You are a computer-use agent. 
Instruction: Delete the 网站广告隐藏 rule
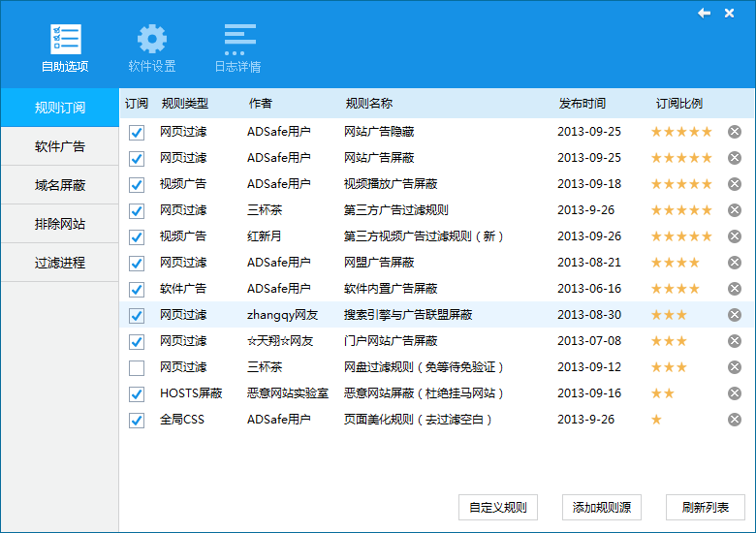point(735,132)
